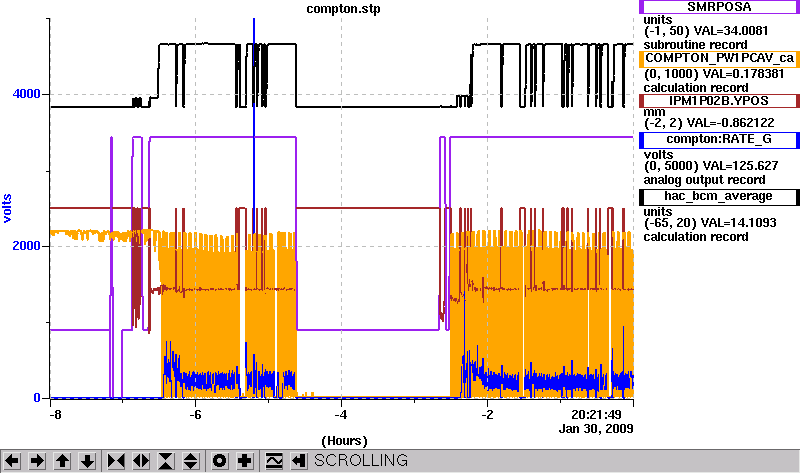Click the -4 hours x-axis label
Viewport: 800px width, 473px height.
341,414
